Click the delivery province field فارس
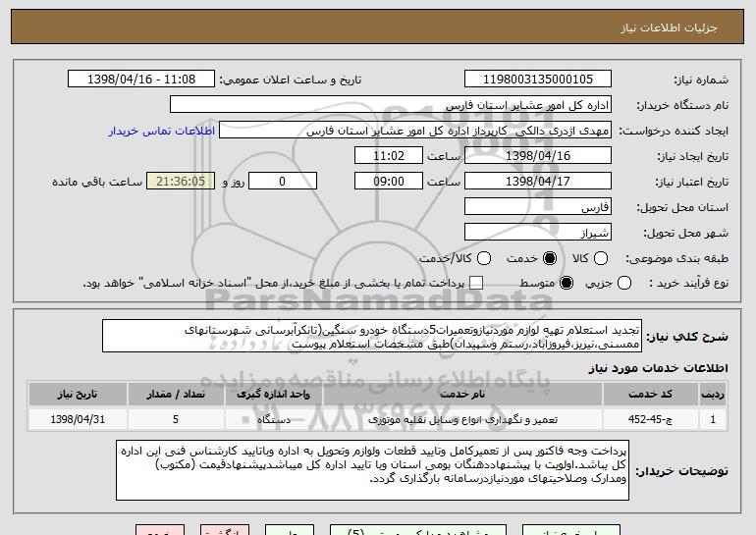 pyautogui.click(x=538, y=207)
